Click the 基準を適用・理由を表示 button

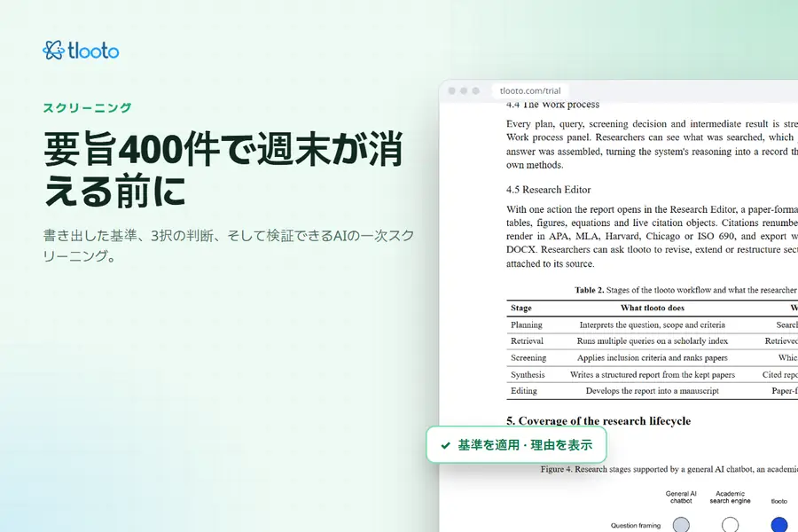pos(516,445)
